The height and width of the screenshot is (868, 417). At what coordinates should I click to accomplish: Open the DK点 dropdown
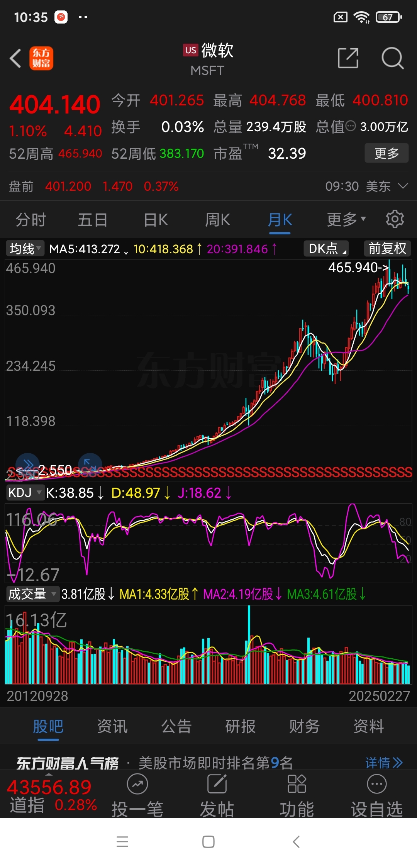pyautogui.click(x=327, y=248)
